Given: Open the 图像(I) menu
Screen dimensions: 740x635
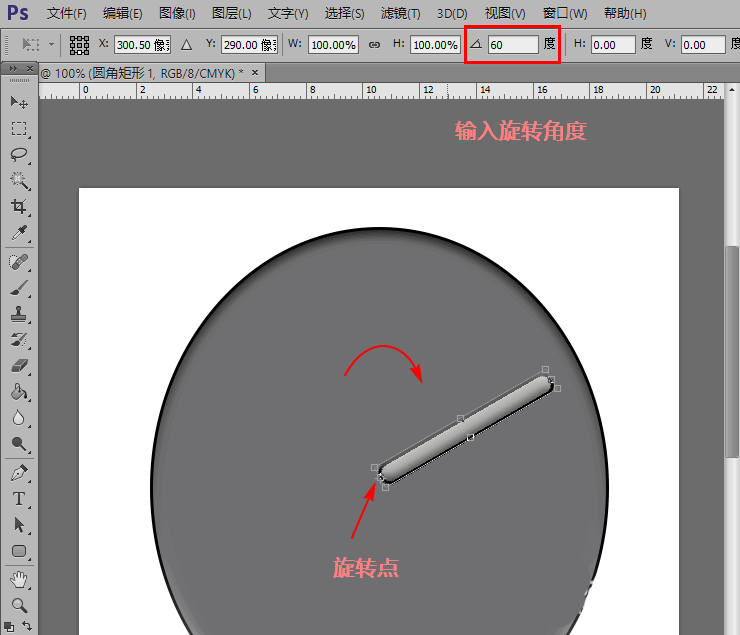Looking at the screenshot, I should [x=177, y=13].
